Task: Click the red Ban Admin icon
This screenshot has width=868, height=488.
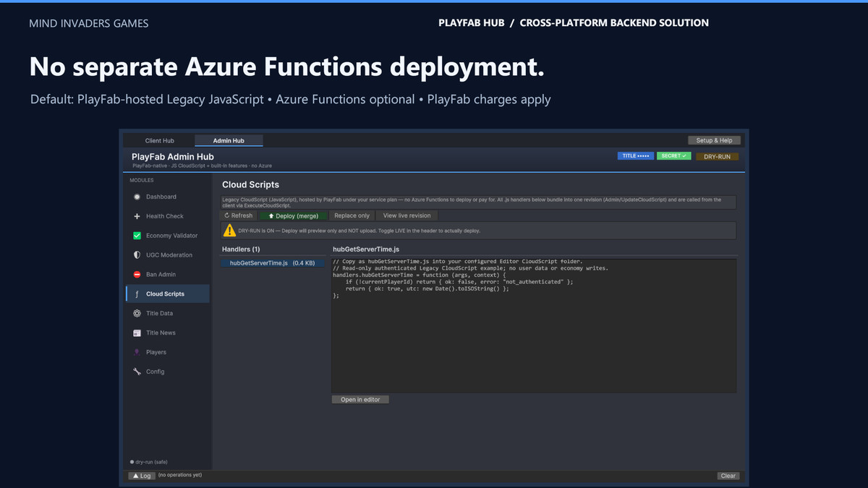Action: 137,275
